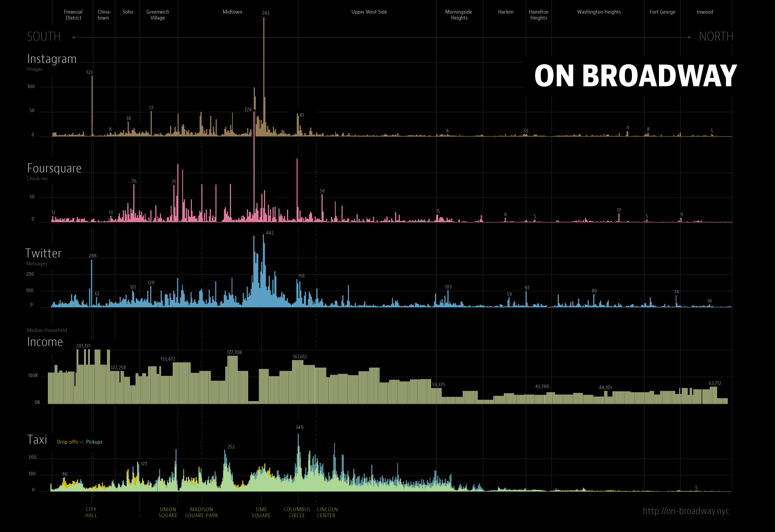Click the Time Square landmark marker
This screenshot has height=532, width=775.
coord(261,512)
